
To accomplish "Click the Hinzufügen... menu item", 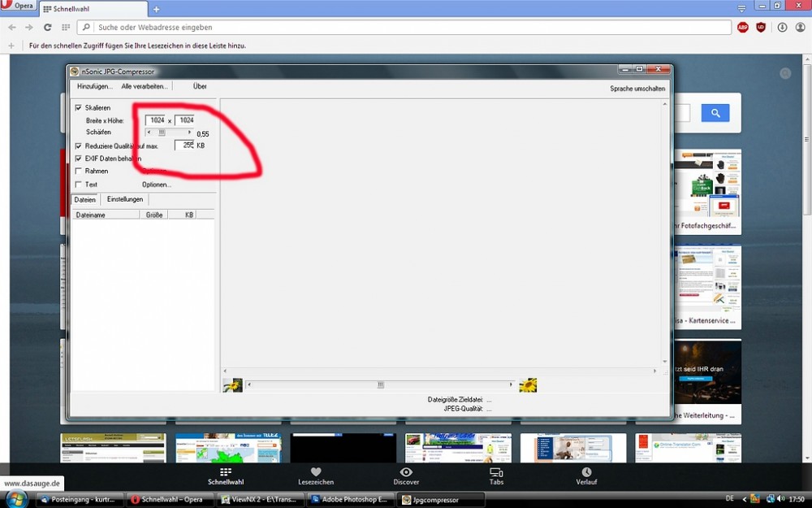I will [x=95, y=87].
